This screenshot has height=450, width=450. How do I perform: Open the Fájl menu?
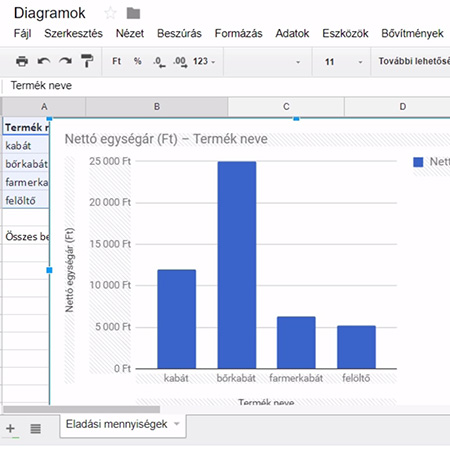point(23,33)
